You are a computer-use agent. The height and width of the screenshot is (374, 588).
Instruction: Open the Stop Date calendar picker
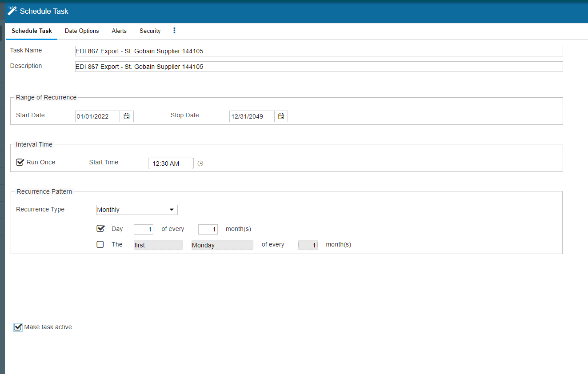point(281,116)
